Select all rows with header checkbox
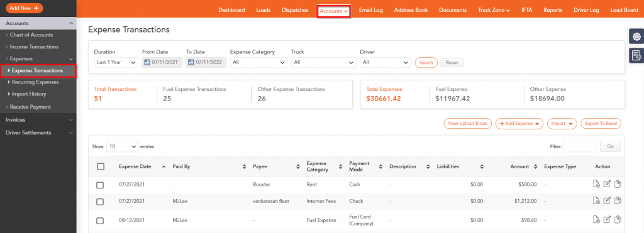Image resolution: width=644 pixels, height=233 pixels. click(x=100, y=166)
